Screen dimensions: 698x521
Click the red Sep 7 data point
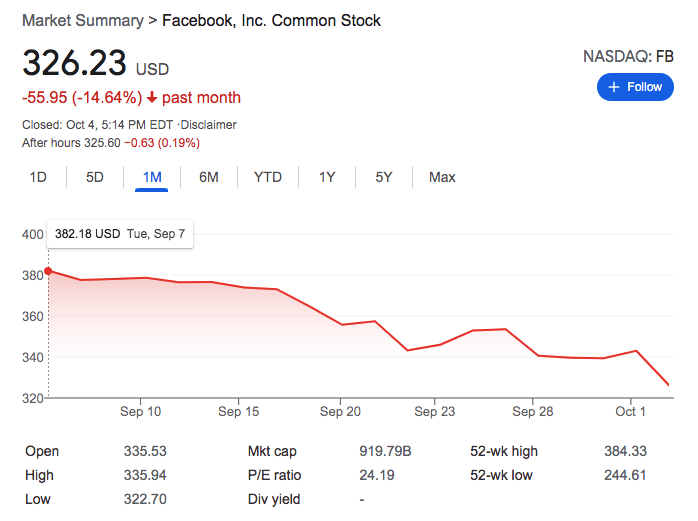coord(48,271)
